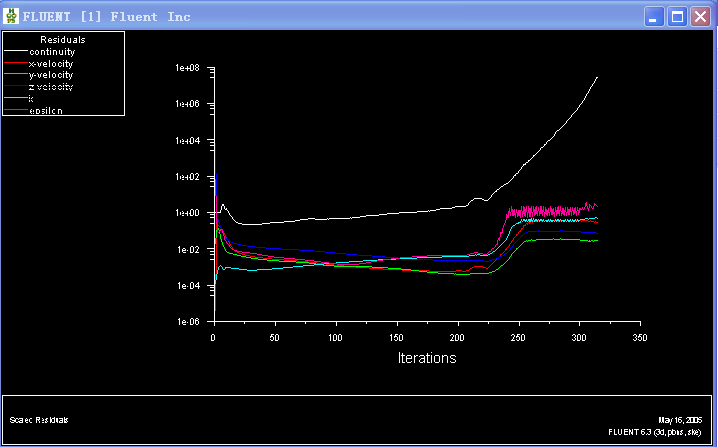Image resolution: width=718 pixels, height=447 pixels.
Task: Click the 1e+08 y-axis tick label
Action: 189,68
